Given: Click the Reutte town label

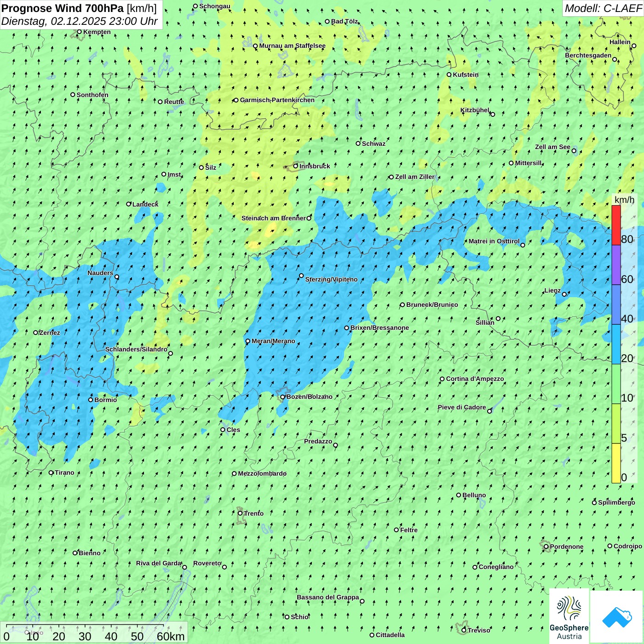Looking at the screenshot, I should [x=174, y=102].
